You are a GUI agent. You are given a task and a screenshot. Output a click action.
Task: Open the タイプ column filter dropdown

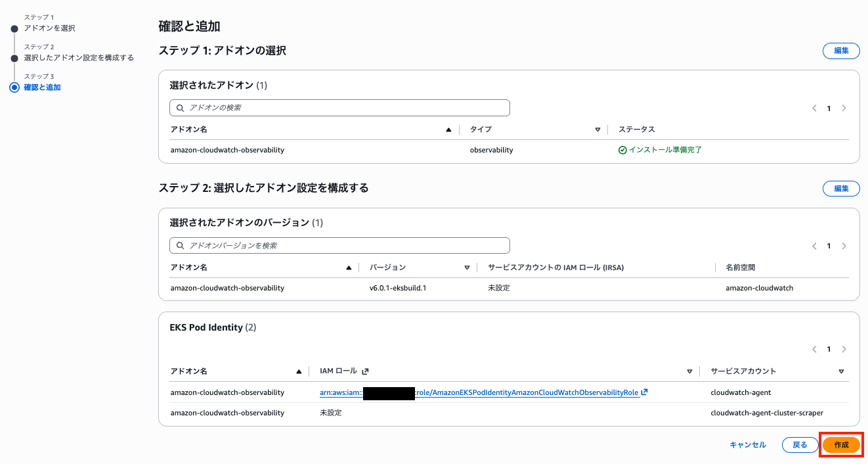click(x=597, y=129)
